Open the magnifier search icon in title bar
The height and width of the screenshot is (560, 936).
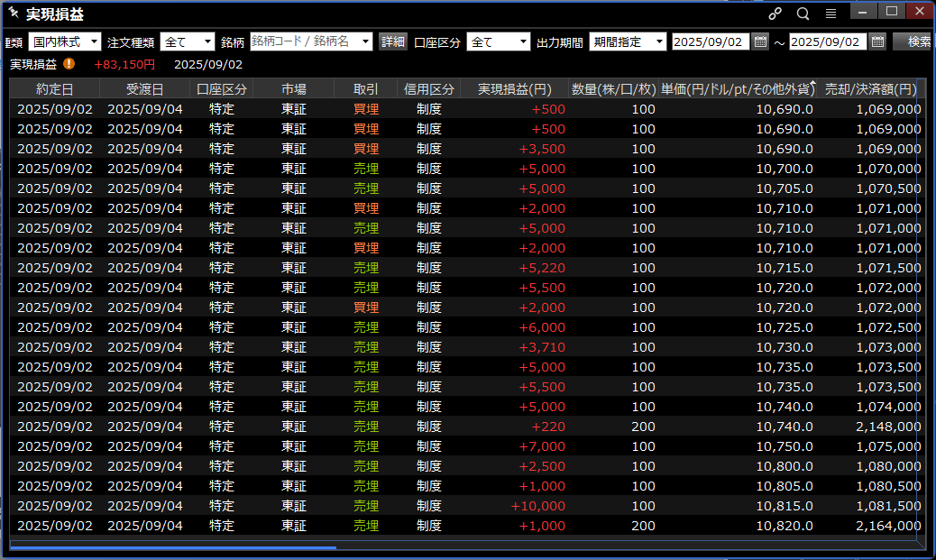803,14
